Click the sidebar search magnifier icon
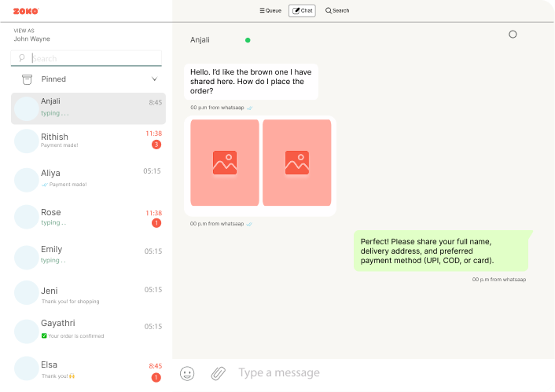The height and width of the screenshot is (392, 555). pos(21,57)
